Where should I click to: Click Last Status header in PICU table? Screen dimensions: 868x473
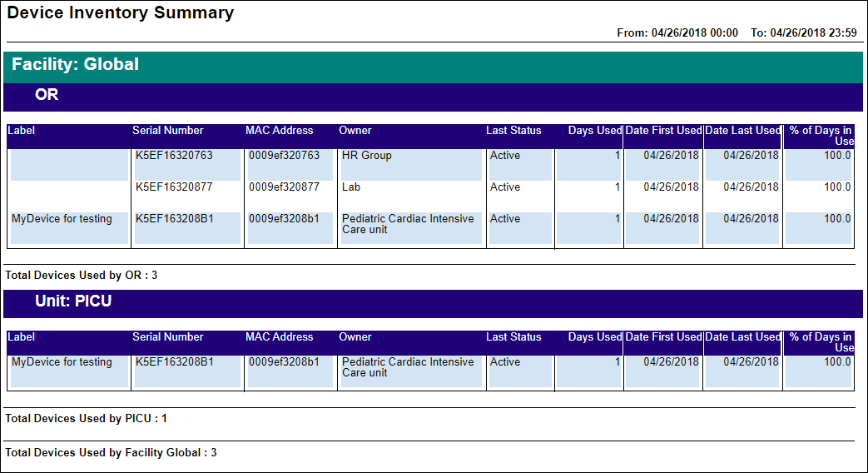(x=513, y=336)
